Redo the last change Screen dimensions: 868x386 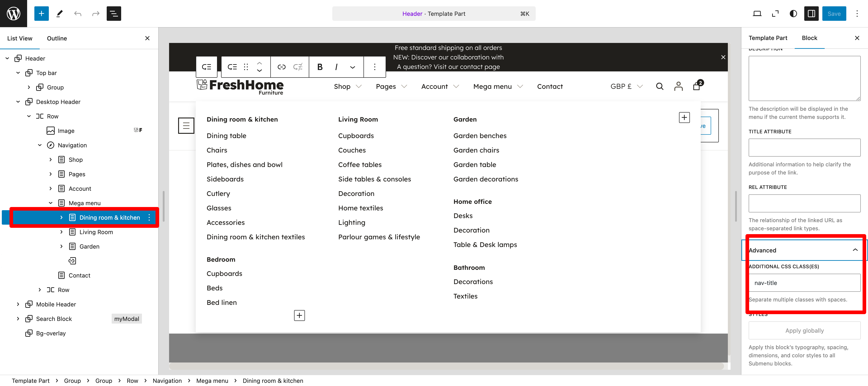click(96, 14)
